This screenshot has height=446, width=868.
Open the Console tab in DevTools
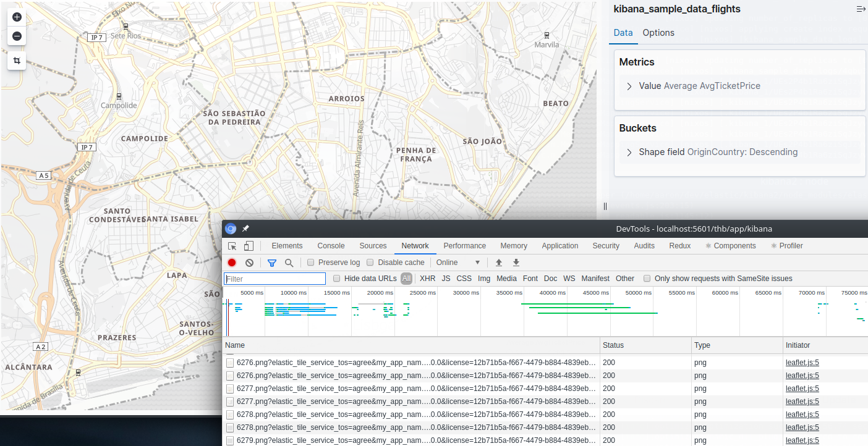331,246
